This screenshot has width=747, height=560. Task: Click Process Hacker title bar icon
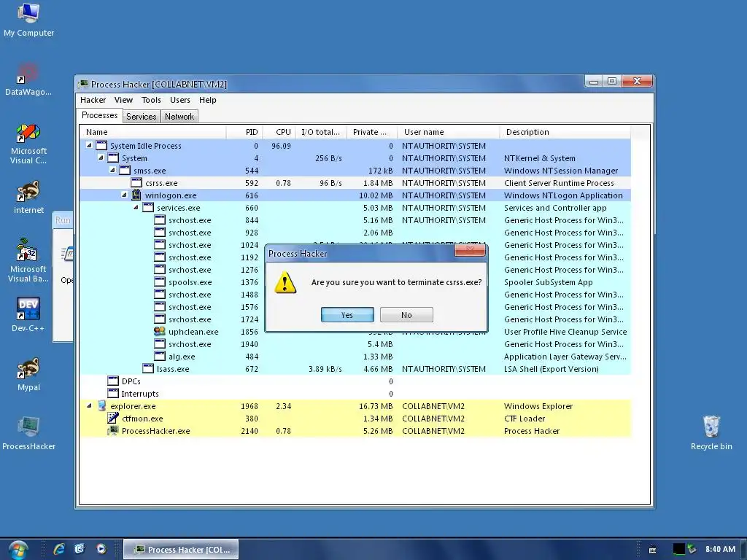click(x=84, y=84)
